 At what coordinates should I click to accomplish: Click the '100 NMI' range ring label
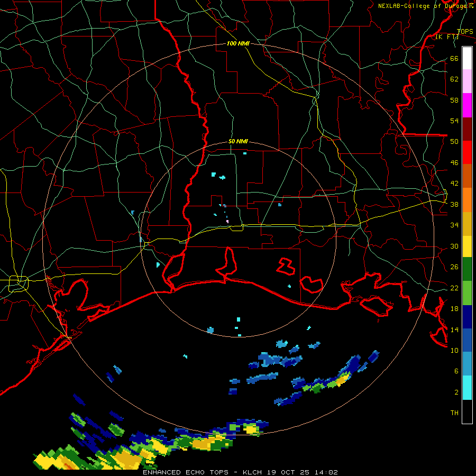click(238, 43)
